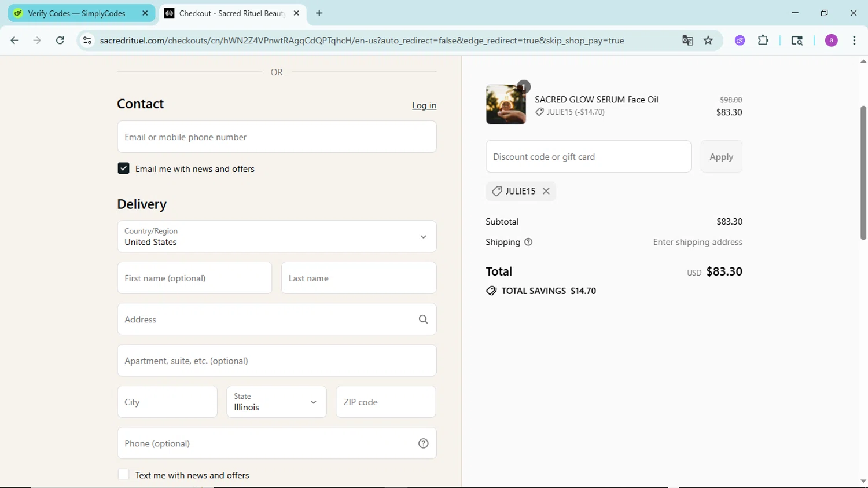The image size is (868, 488).
Task: Click the Apartment, suite field
Action: (277, 361)
